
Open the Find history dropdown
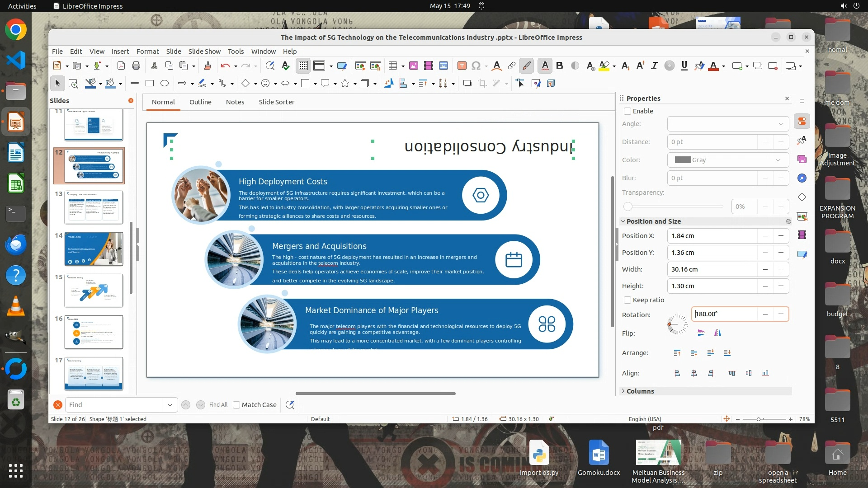click(x=170, y=405)
